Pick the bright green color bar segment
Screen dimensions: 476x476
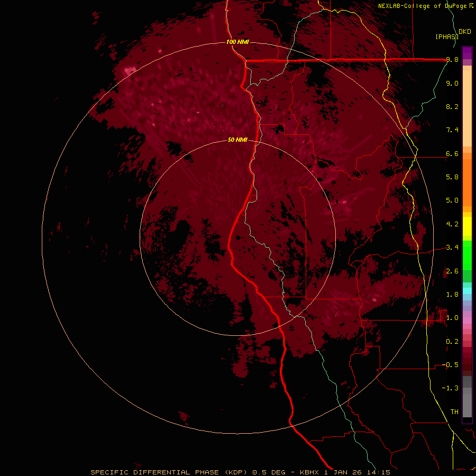tap(467, 255)
